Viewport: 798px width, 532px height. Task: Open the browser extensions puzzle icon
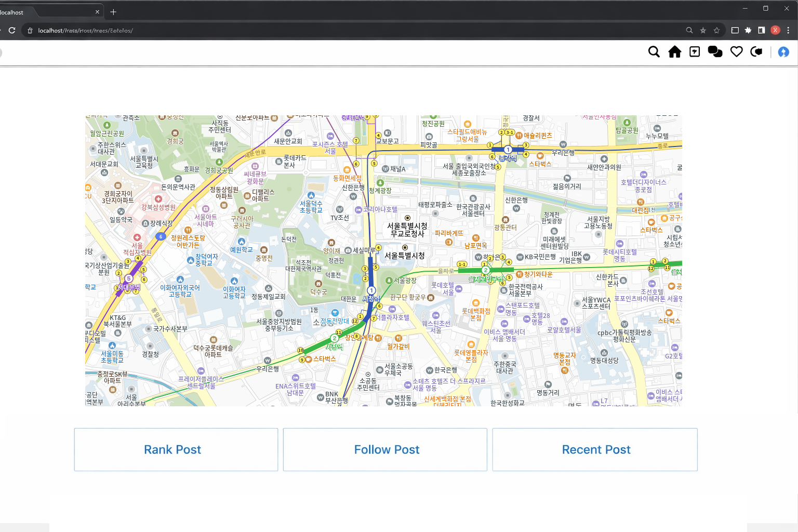tap(748, 30)
